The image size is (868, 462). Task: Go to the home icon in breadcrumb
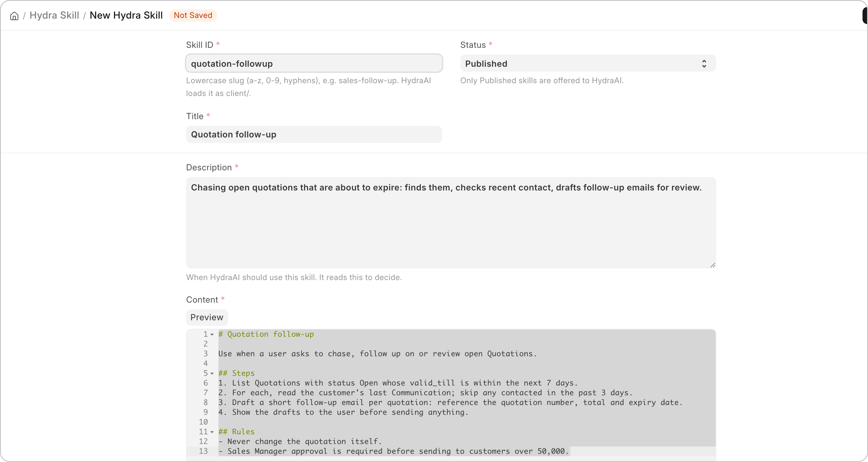click(x=14, y=16)
